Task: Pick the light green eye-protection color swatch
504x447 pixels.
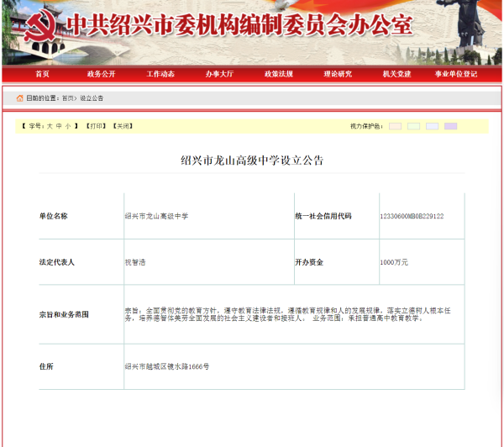Action: click(x=413, y=126)
